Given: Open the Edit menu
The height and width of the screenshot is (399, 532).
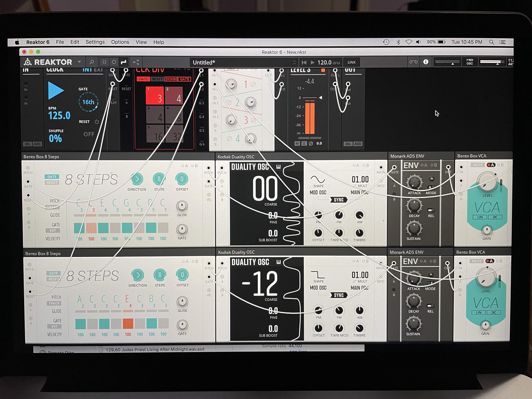Looking at the screenshot, I should 75,42.
